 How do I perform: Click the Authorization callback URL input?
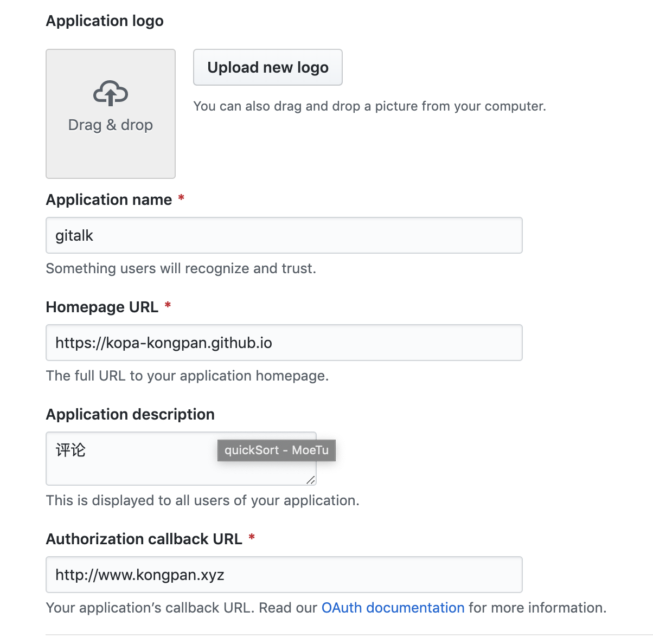[x=284, y=575]
